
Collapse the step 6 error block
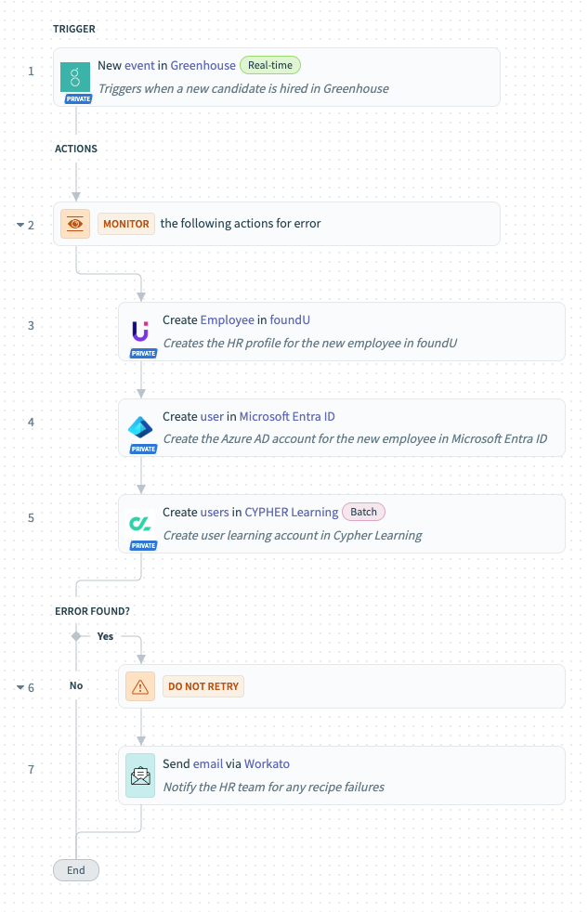20,687
